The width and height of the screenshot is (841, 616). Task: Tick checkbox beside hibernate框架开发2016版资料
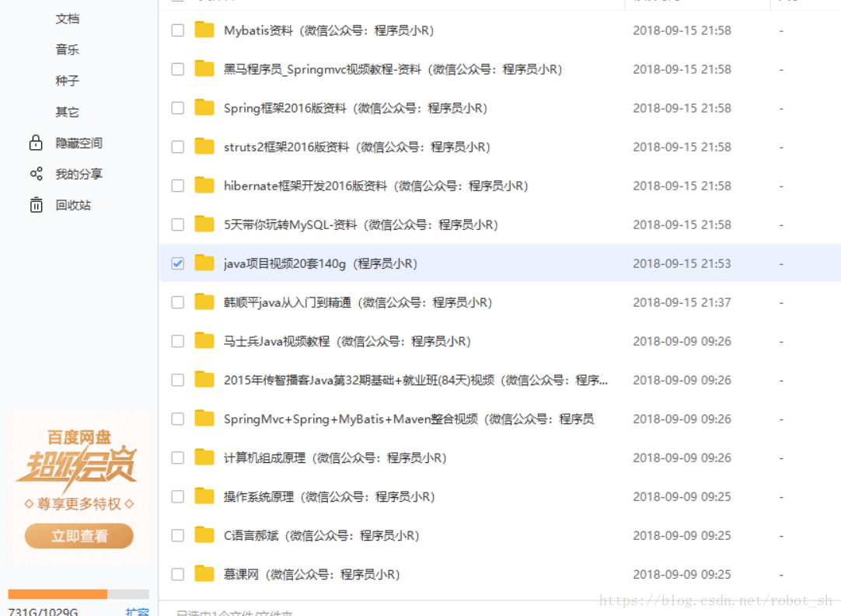pos(177,186)
